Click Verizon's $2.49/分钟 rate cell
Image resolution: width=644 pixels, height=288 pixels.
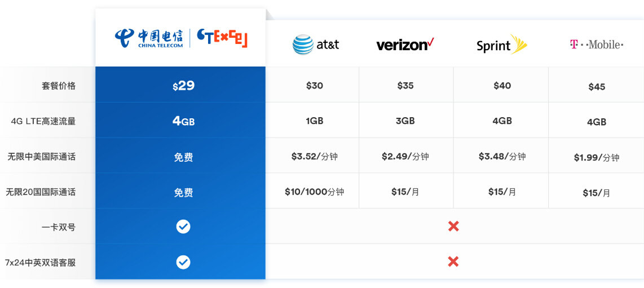[x=407, y=155]
